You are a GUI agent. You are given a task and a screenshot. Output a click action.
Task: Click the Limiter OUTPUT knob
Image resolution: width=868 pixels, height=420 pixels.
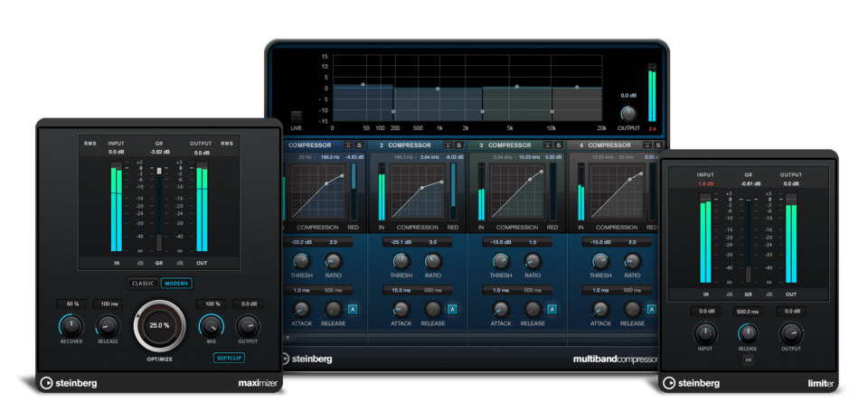click(x=791, y=333)
